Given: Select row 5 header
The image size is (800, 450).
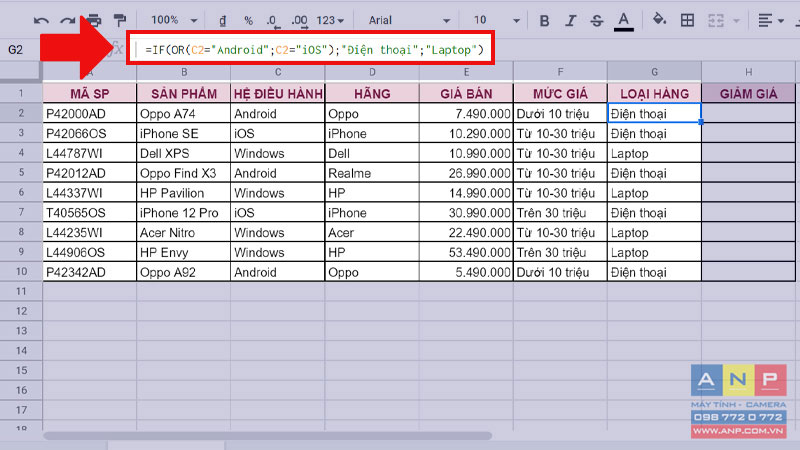Looking at the screenshot, I should click(21, 173).
